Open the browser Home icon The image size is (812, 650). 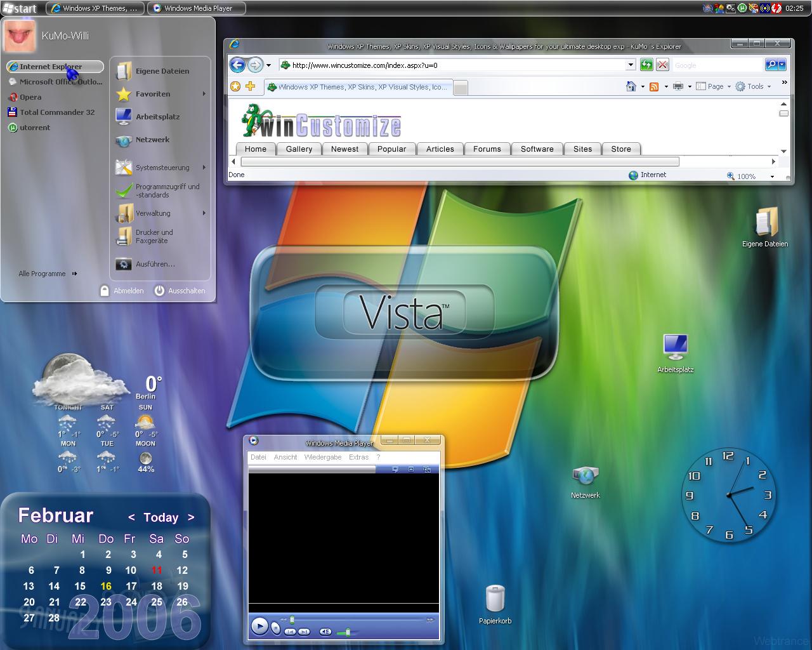631,86
